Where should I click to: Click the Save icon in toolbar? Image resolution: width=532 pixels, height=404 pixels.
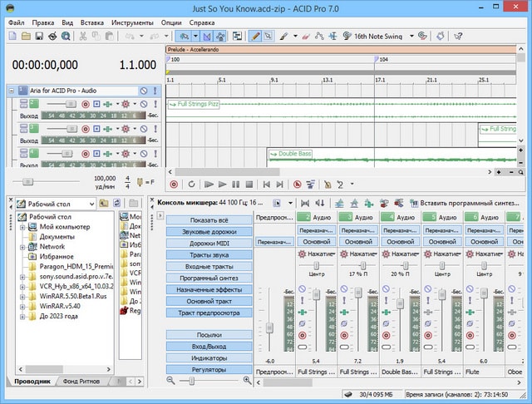[x=39, y=37]
